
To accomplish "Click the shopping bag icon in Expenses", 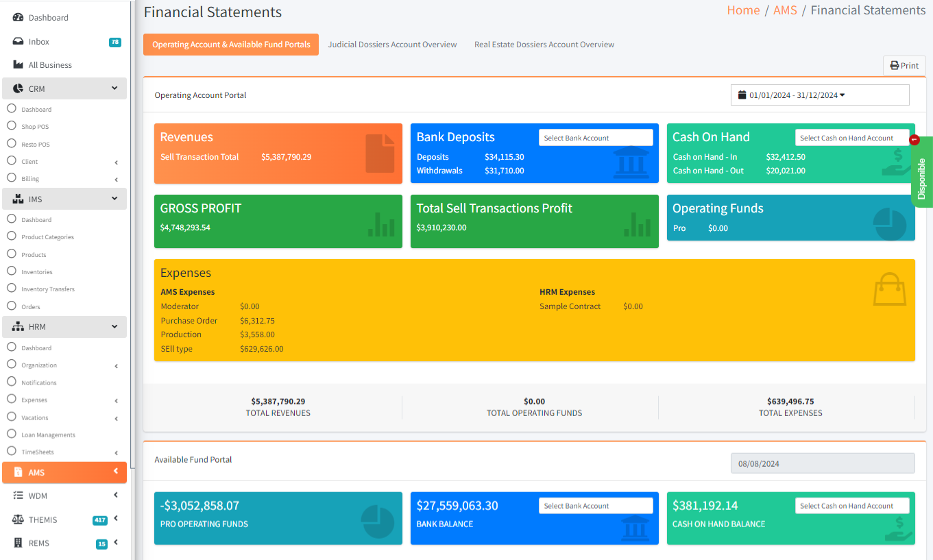I will [x=889, y=289].
